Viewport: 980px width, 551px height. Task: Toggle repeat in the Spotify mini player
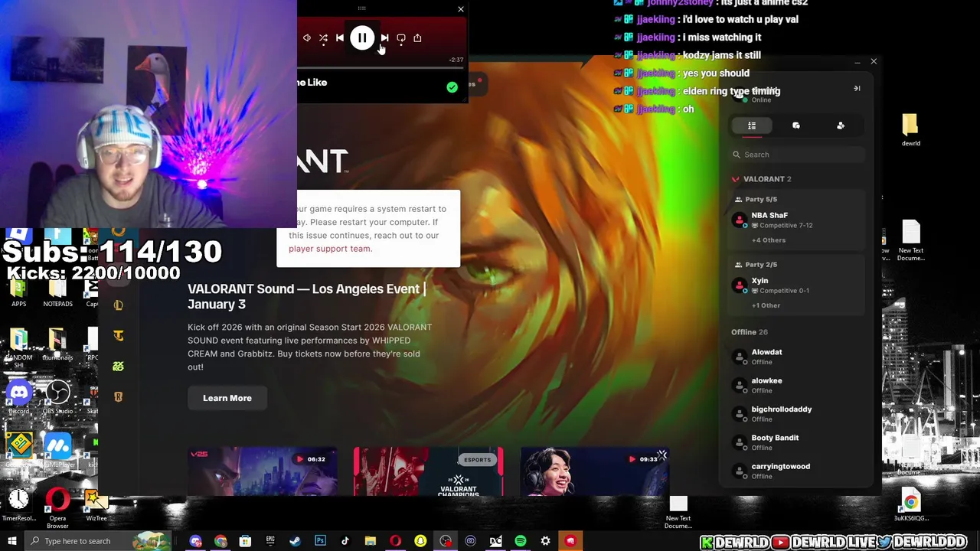(401, 37)
